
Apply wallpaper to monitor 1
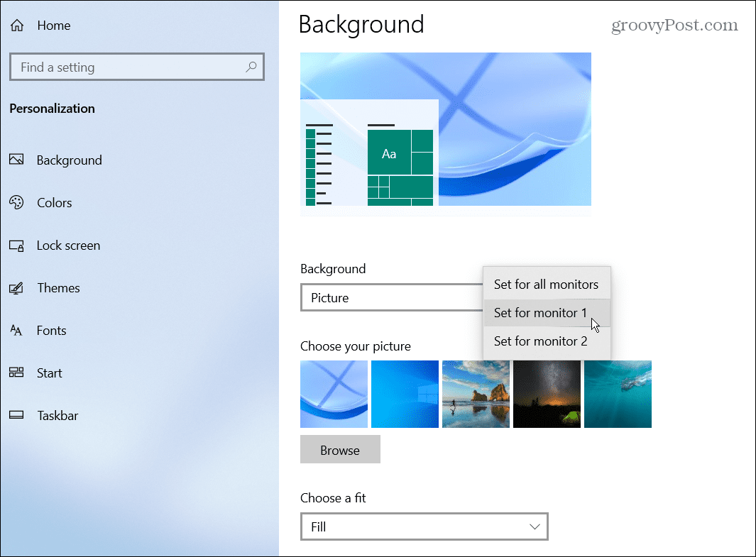point(540,312)
